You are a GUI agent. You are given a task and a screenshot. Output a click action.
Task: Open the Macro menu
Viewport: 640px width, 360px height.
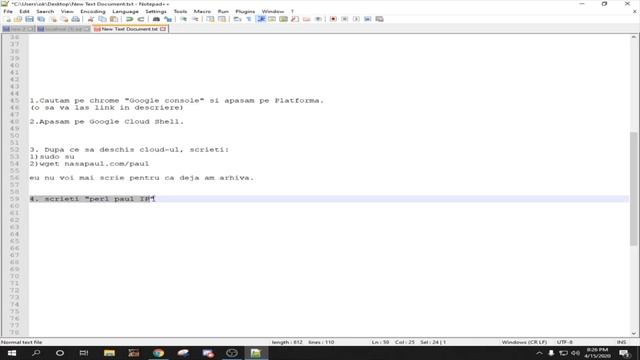tap(202, 11)
